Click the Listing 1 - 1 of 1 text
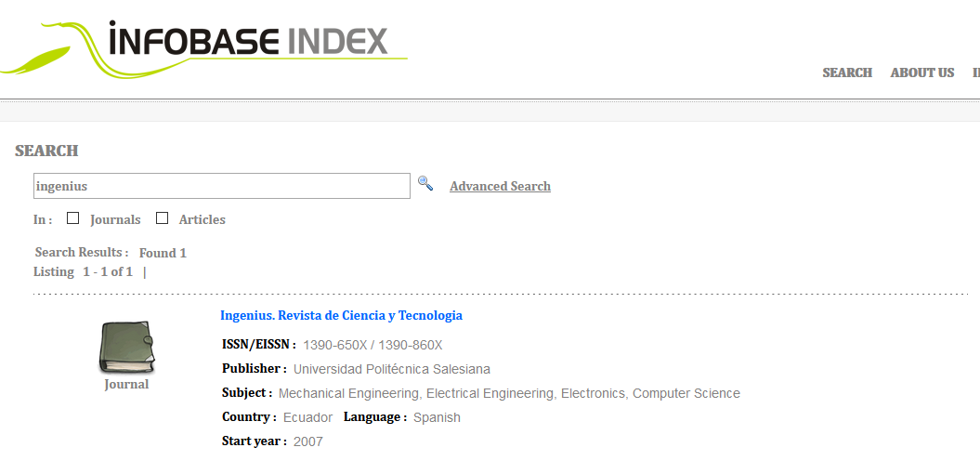This screenshot has width=980, height=474. click(x=83, y=272)
